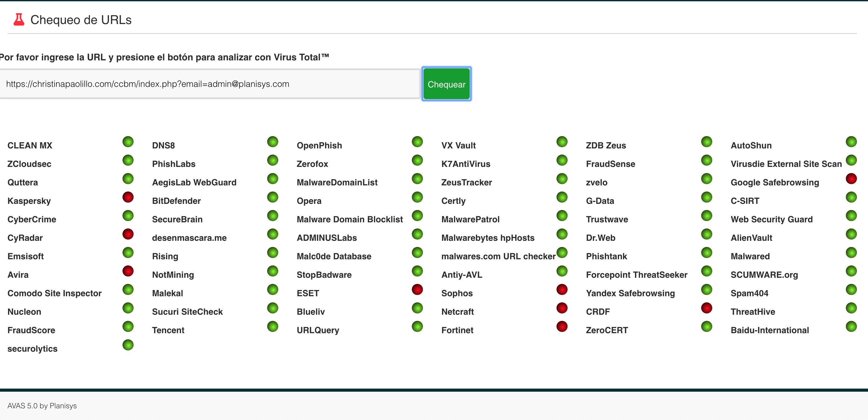868x420 pixels.
Task: Click the Google Safebrowsing label
Action: coord(775,182)
